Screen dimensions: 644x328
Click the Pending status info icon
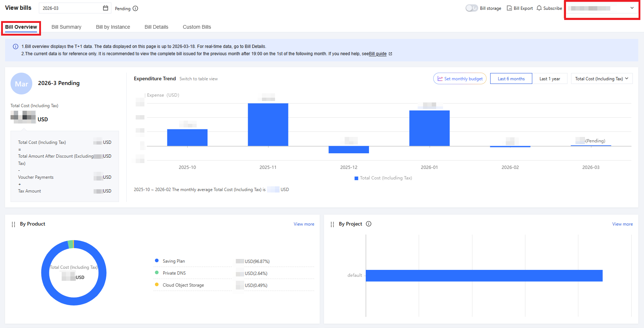(x=135, y=8)
